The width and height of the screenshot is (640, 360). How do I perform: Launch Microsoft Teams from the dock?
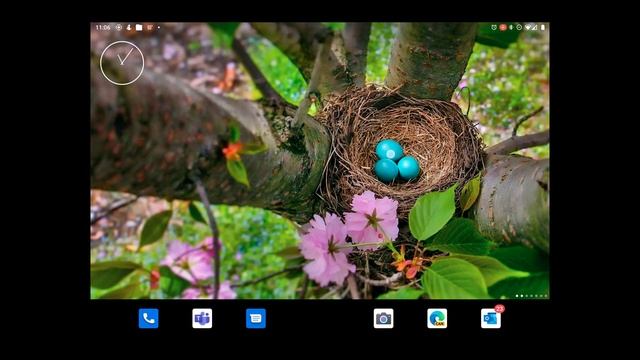point(202,318)
